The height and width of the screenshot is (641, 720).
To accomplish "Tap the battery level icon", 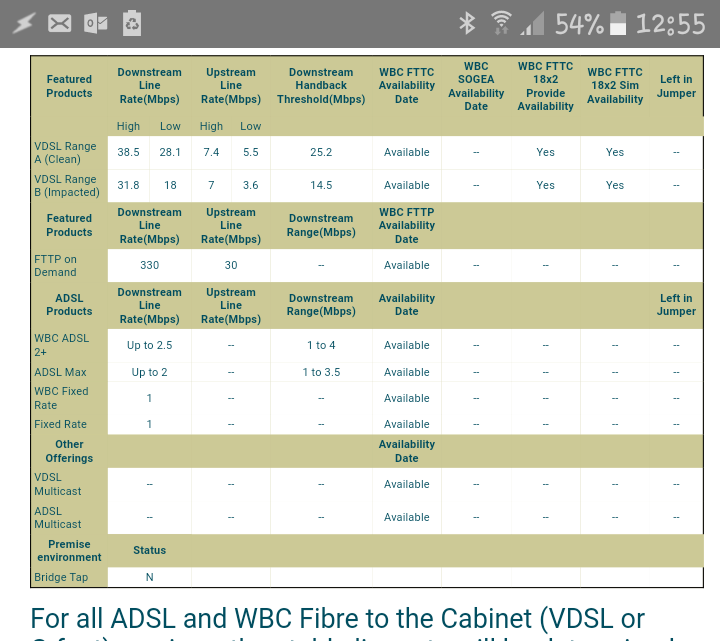I will [618, 23].
